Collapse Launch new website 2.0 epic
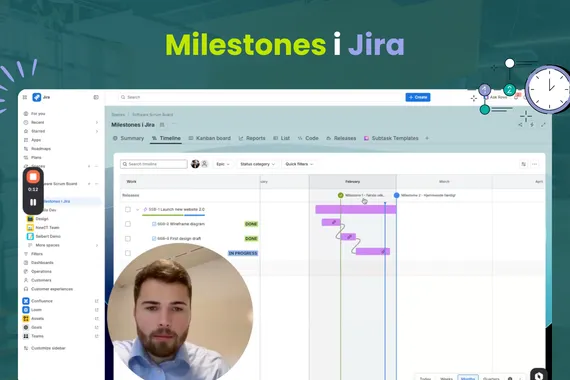 [137, 209]
